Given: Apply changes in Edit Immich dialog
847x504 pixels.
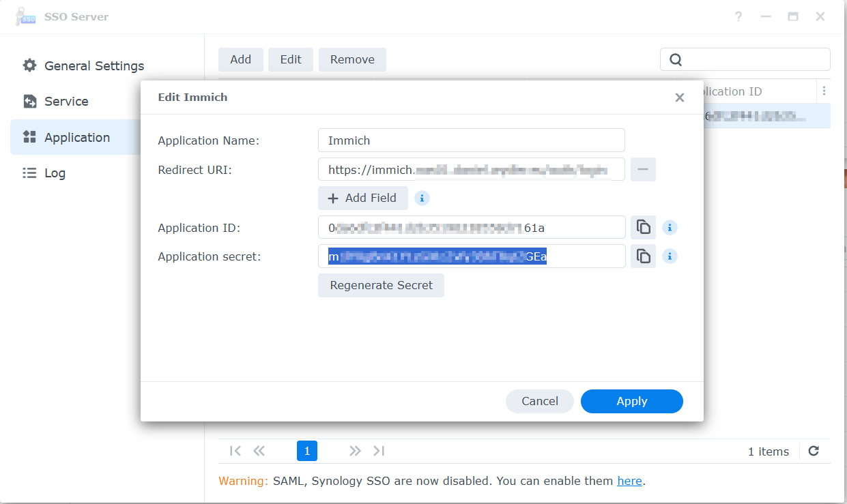Looking at the screenshot, I should tap(632, 401).
